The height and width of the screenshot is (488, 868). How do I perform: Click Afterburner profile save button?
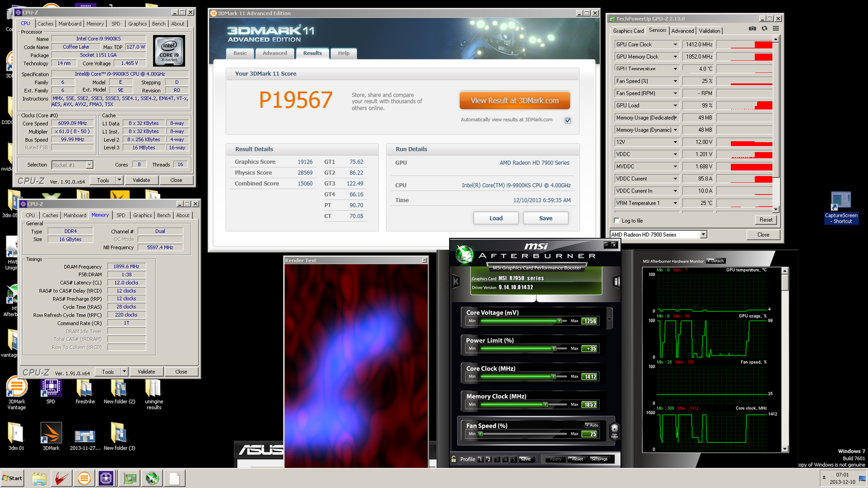525,459
